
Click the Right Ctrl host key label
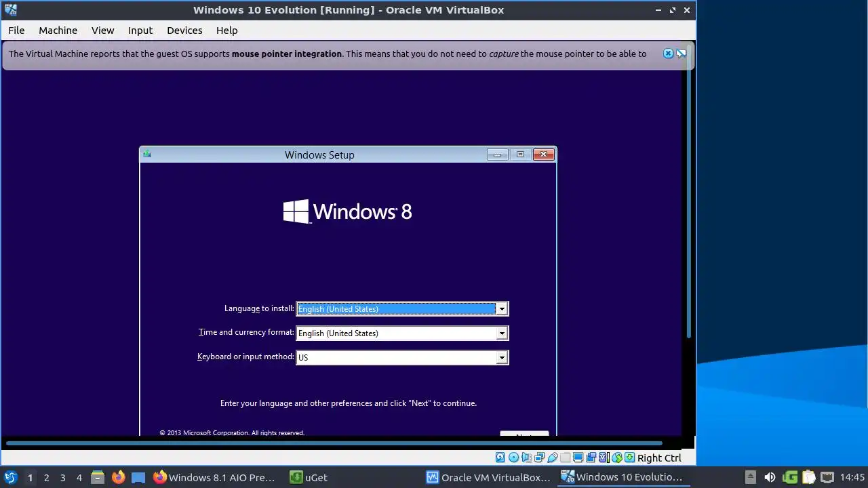659,457
